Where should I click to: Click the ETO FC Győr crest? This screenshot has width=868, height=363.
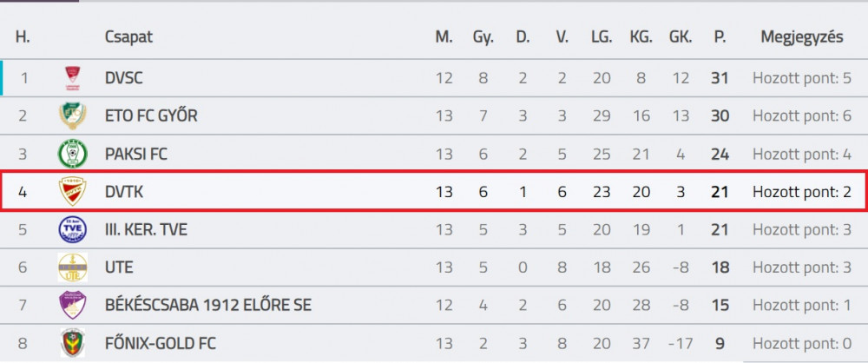click(x=73, y=115)
